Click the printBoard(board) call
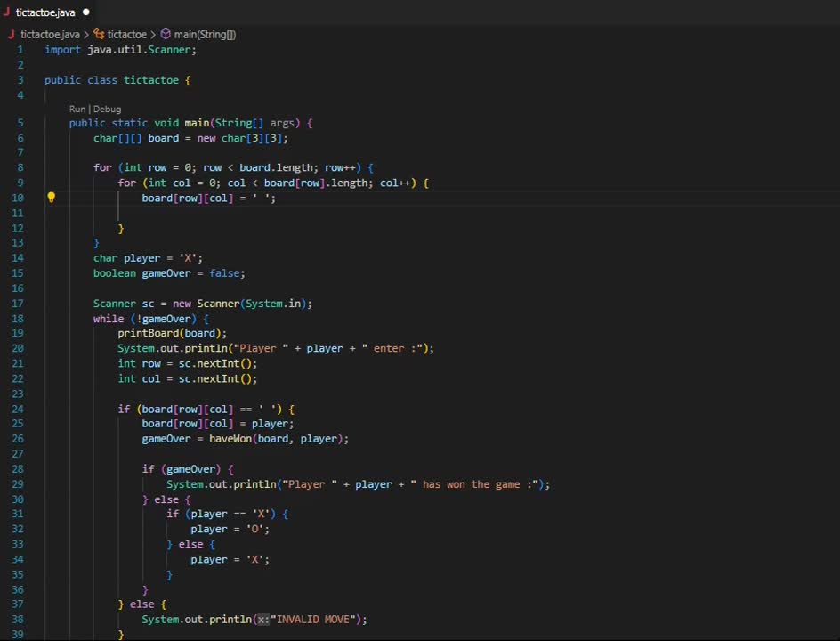840x641 pixels. 172,333
